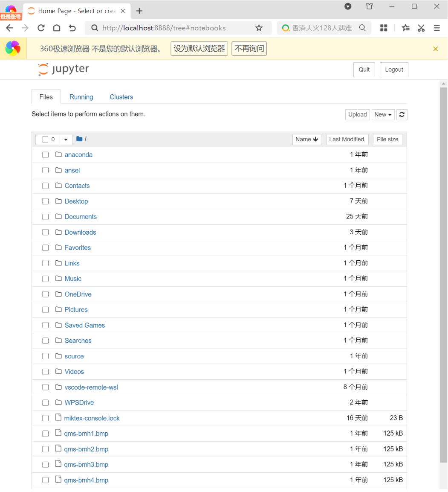The height and width of the screenshot is (492, 448).
Task: Tick the qms-bmh2.bmp checkbox
Action: (46, 449)
